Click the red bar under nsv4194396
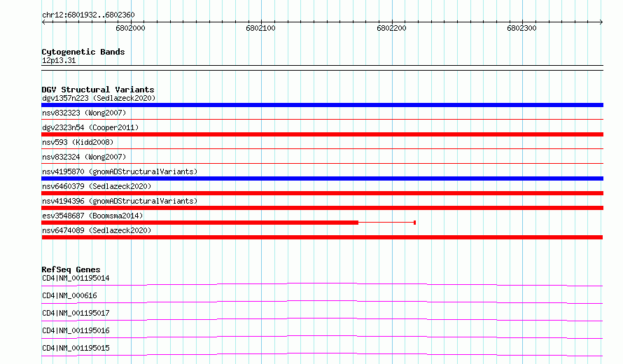This screenshot has height=364, width=623. tap(322, 208)
